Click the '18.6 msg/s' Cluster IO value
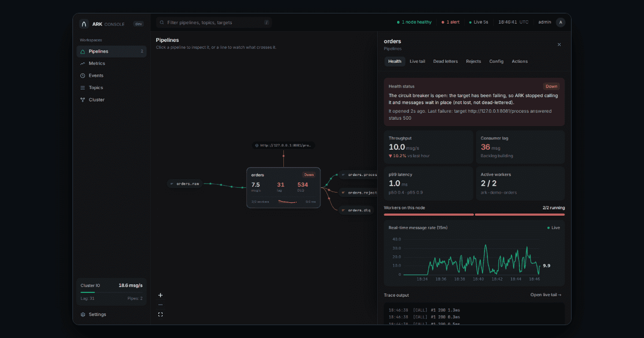The width and height of the screenshot is (644, 338). 130,285
